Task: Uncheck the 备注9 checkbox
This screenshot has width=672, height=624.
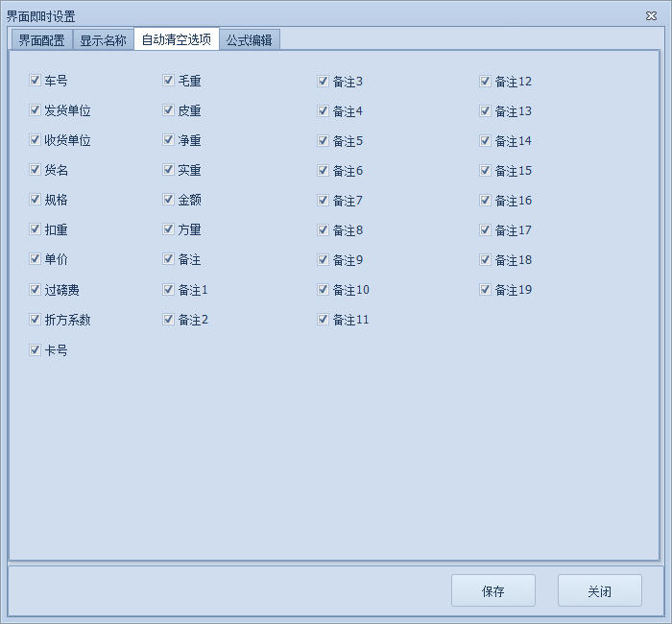Action: click(x=323, y=260)
